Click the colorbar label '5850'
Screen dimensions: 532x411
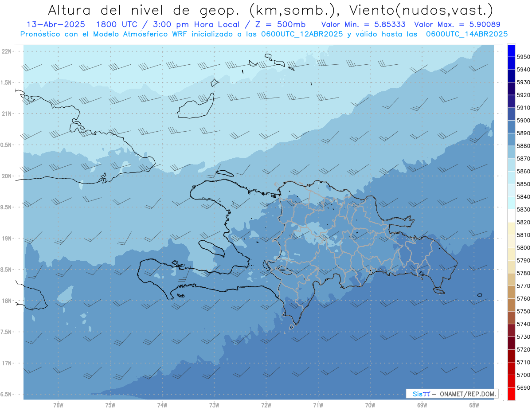tap(524, 184)
